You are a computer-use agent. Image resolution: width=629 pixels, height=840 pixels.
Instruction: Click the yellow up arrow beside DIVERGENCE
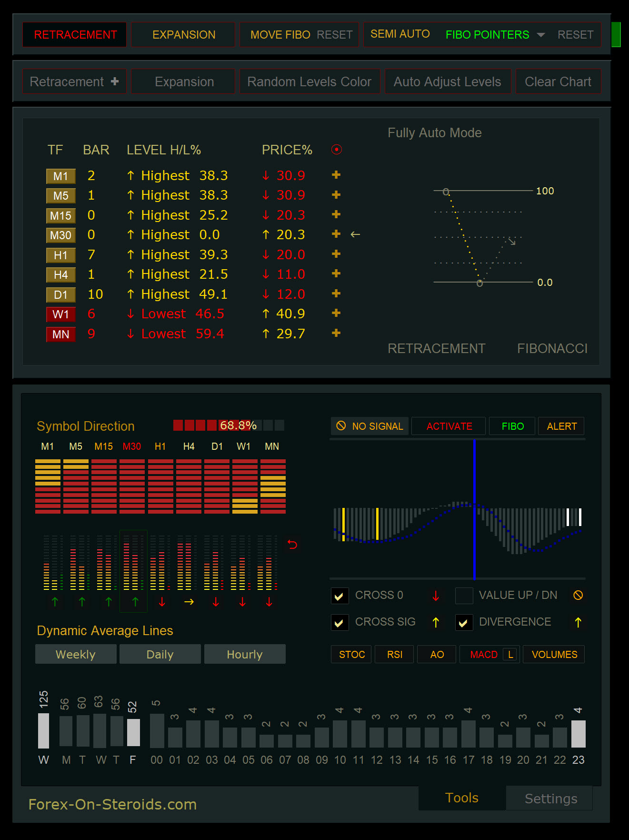[x=578, y=622]
